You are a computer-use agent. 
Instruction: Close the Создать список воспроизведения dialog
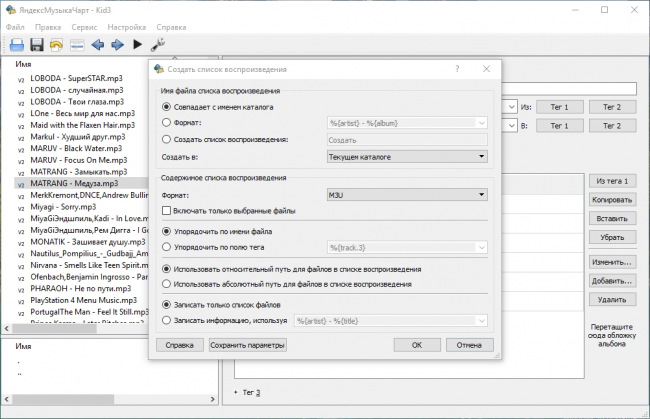pos(486,69)
